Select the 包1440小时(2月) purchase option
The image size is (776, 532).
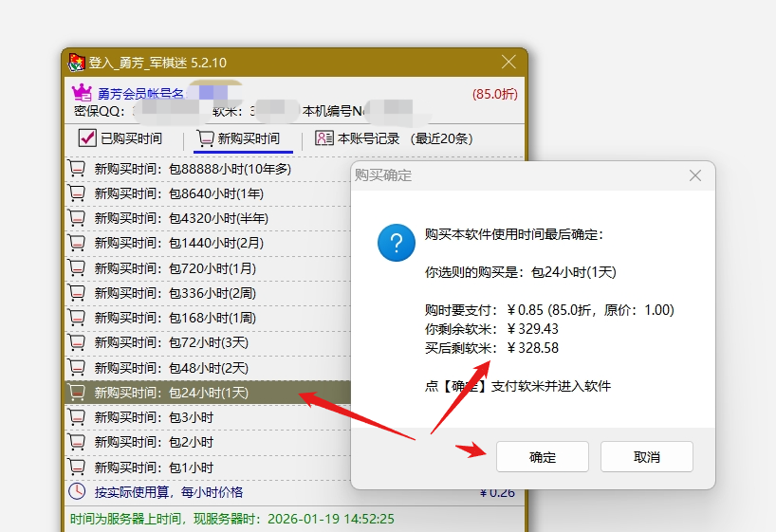[180, 244]
